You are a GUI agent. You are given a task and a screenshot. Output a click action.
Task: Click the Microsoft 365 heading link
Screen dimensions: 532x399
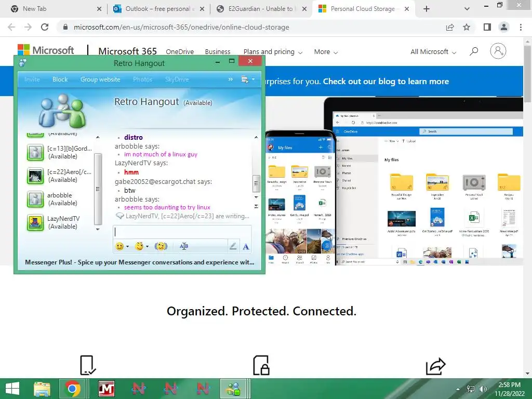tap(128, 51)
